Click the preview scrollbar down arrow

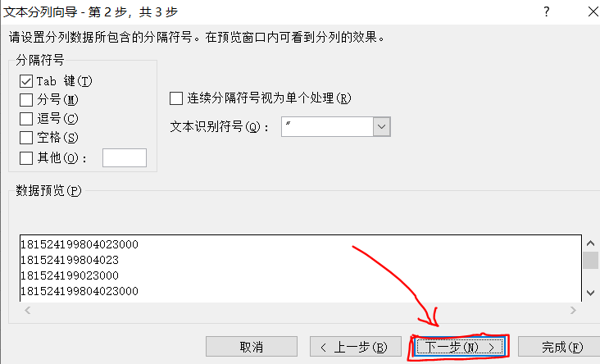(x=590, y=293)
